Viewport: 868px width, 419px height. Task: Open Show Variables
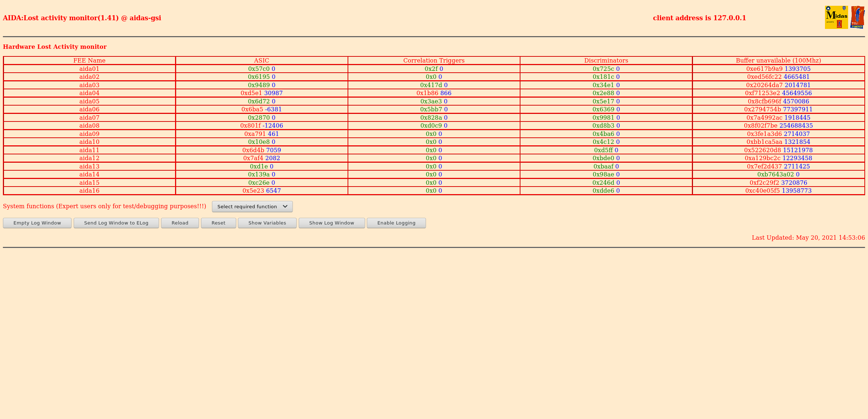click(267, 223)
